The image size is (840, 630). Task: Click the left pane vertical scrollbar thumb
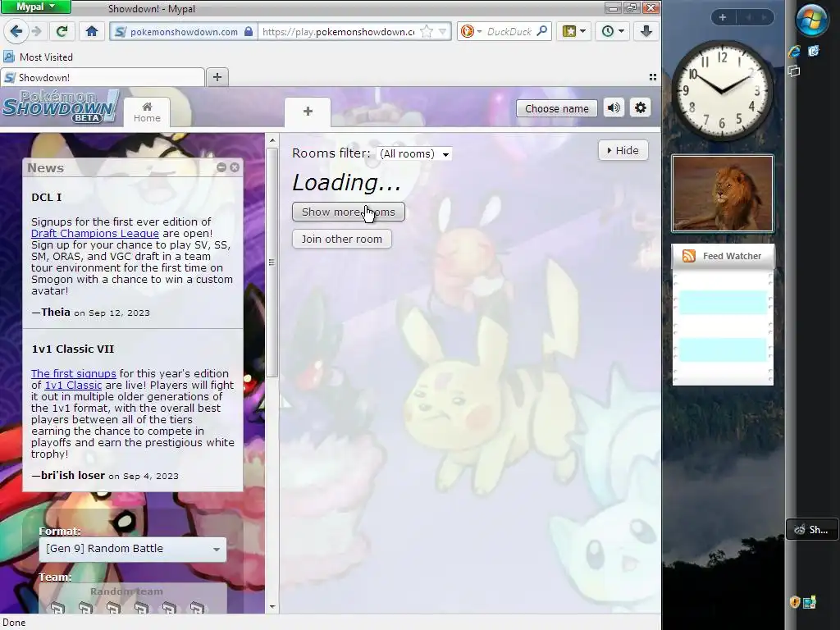click(272, 262)
